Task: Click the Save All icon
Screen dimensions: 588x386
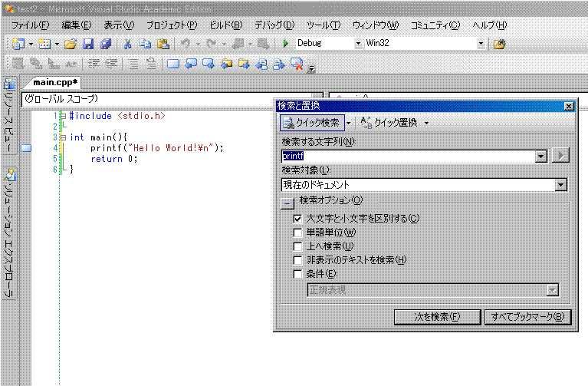Action: coord(105,44)
